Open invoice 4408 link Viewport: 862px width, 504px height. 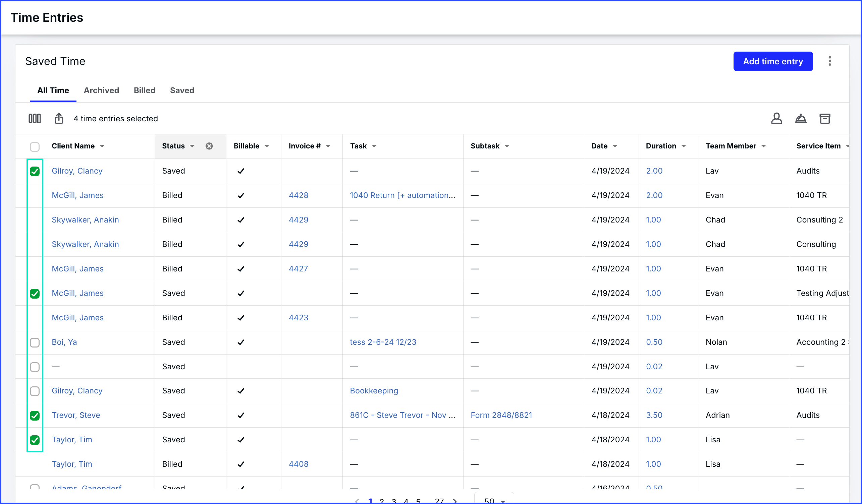pyautogui.click(x=298, y=464)
